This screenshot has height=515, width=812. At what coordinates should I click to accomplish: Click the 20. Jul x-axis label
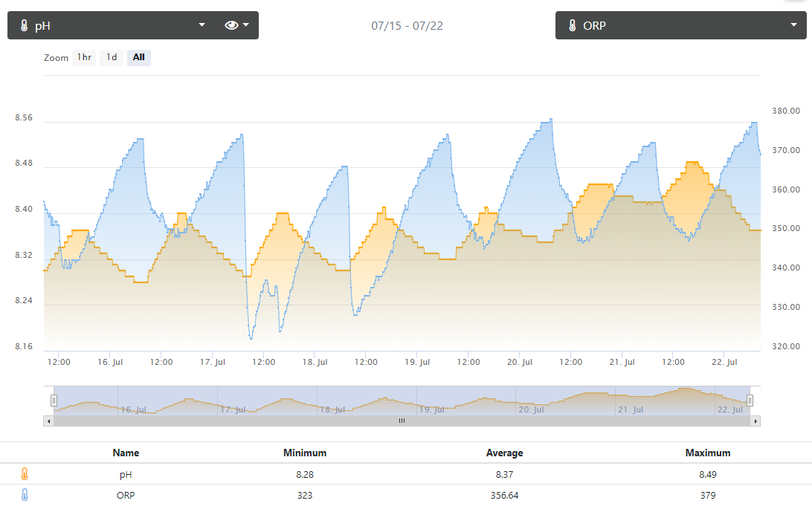pos(520,363)
